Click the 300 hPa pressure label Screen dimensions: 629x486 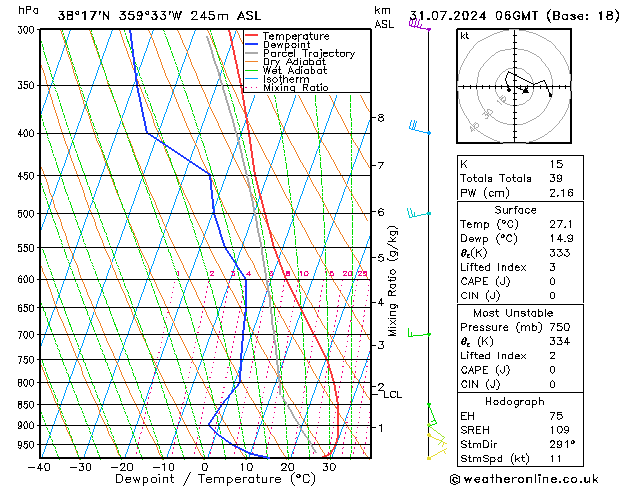(28, 30)
